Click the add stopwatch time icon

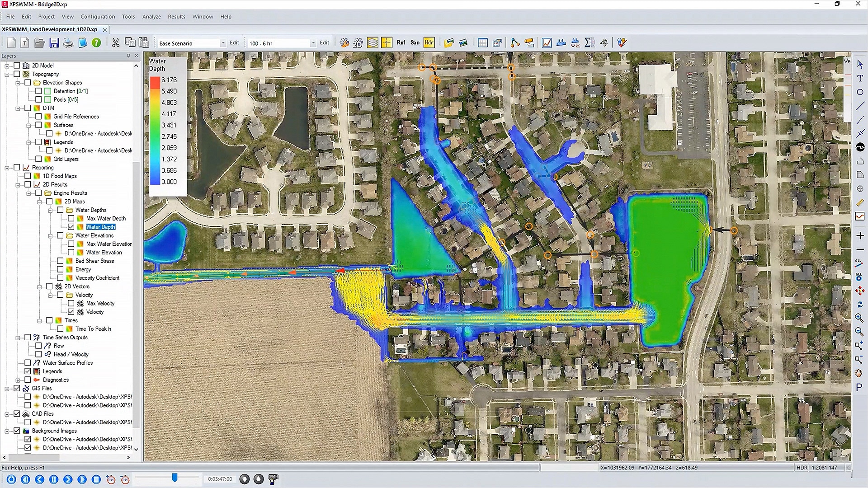[x=111, y=479]
